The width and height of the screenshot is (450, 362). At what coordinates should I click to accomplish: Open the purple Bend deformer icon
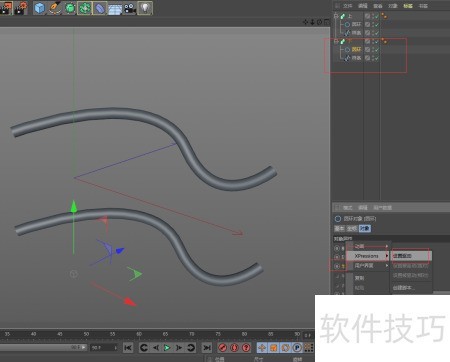(99, 8)
